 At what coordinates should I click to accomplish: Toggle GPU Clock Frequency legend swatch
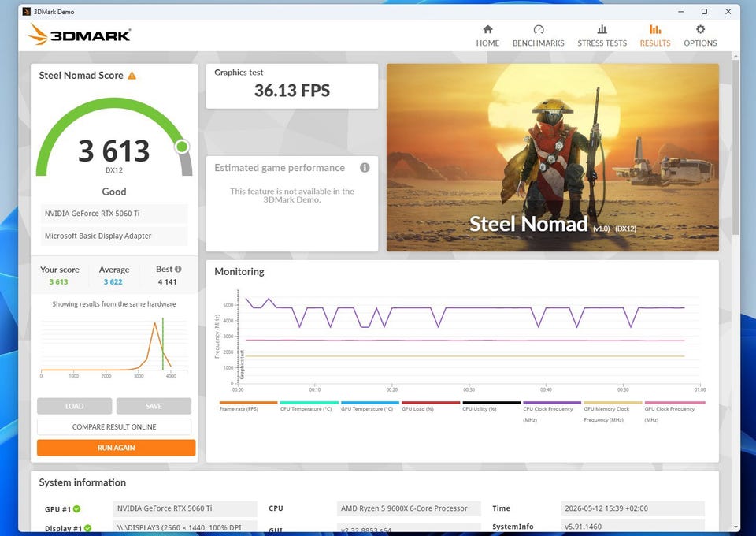(x=675, y=402)
